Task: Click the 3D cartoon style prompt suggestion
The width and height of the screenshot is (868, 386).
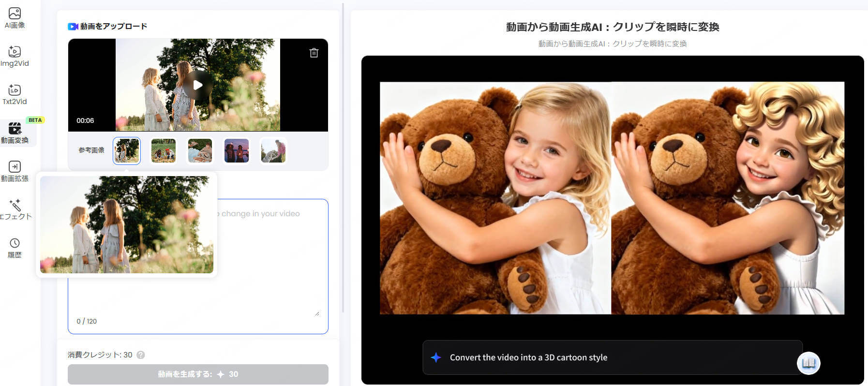Action: [x=528, y=357]
